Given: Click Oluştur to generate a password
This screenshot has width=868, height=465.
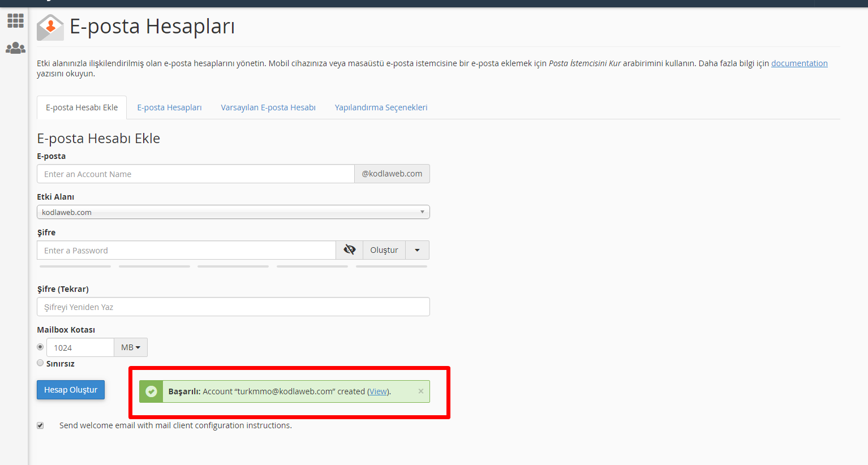Looking at the screenshot, I should pos(384,250).
